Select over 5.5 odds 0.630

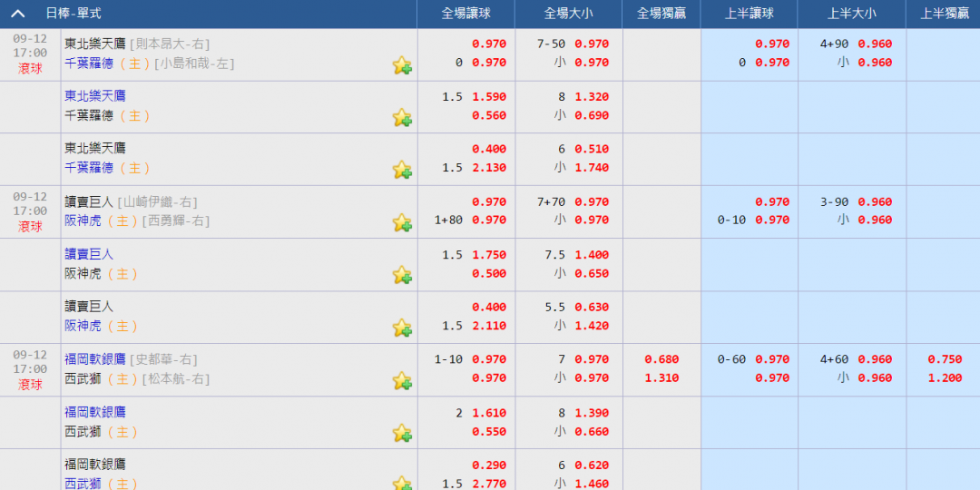pyautogui.click(x=592, y=307)
